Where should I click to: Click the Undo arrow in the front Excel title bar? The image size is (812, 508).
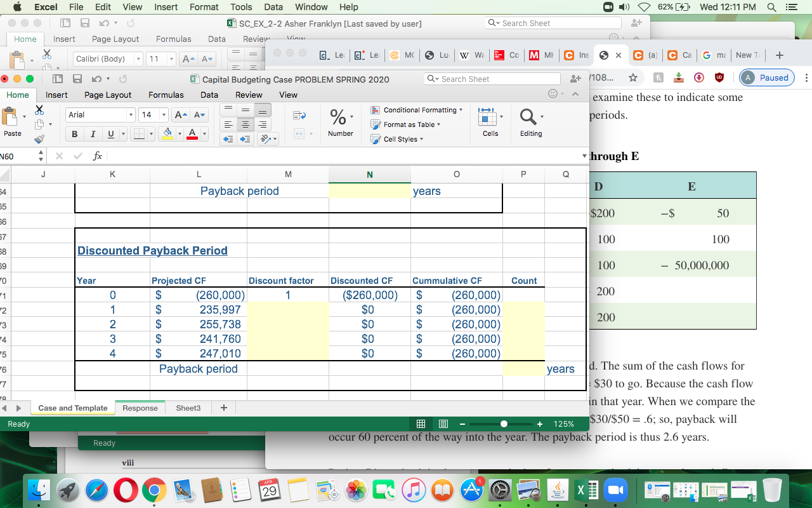coord(96,79)
